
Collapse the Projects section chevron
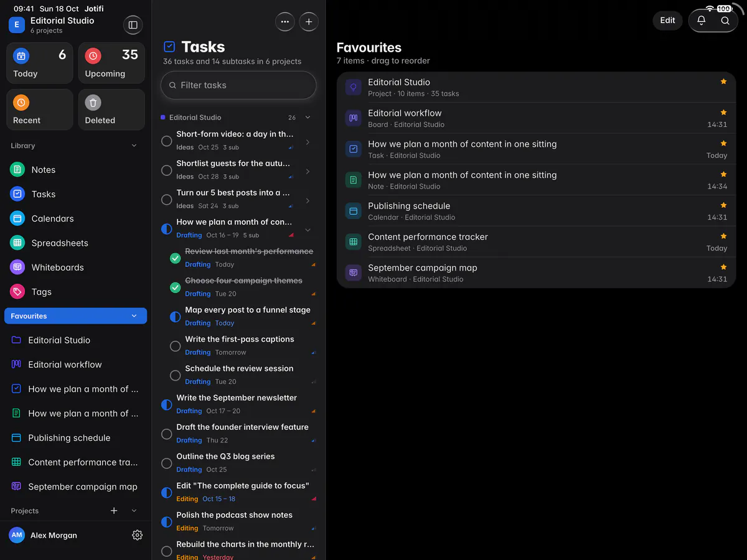click(134, 511)
